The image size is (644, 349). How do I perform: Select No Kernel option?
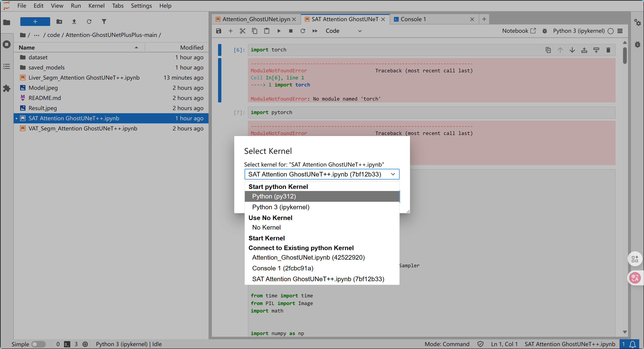coord(266,227)
